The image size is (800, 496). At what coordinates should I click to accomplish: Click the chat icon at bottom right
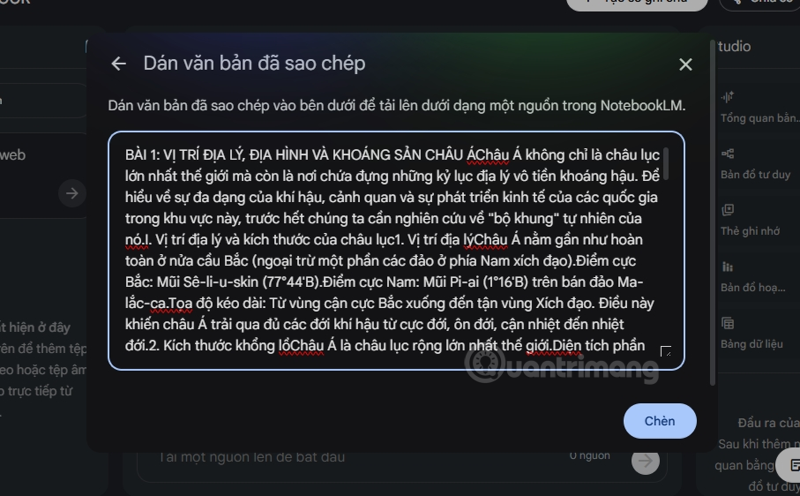click(x=794, y=465)
